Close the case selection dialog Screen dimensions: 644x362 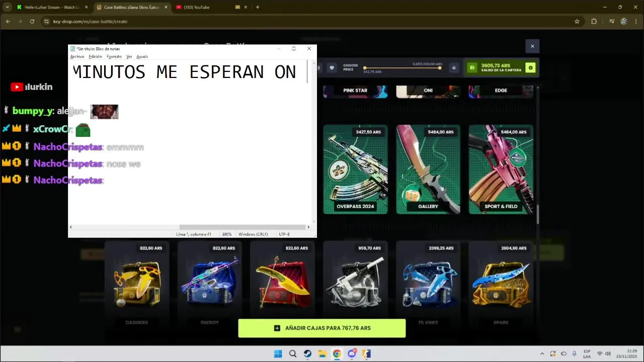(532, 46)
